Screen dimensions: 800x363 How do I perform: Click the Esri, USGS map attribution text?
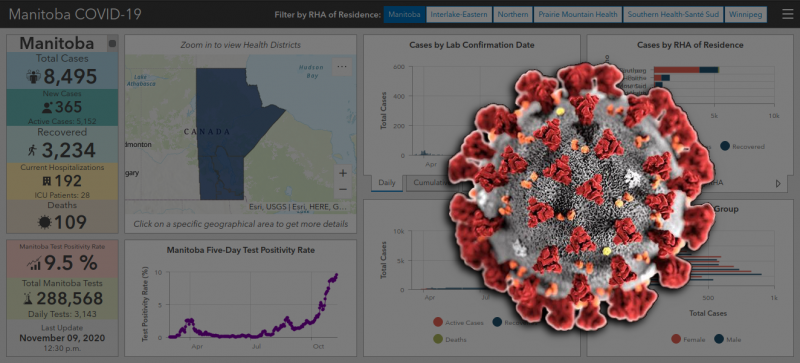(298, 207)
